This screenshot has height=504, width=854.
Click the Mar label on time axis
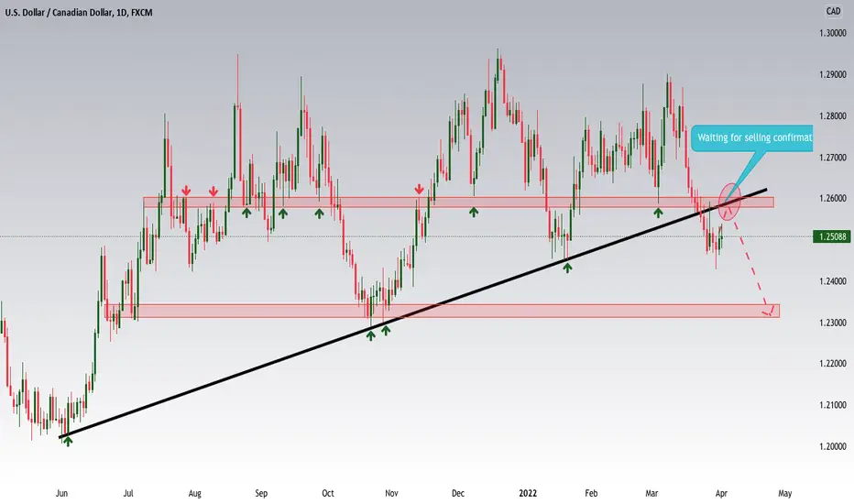click(651, 493)
